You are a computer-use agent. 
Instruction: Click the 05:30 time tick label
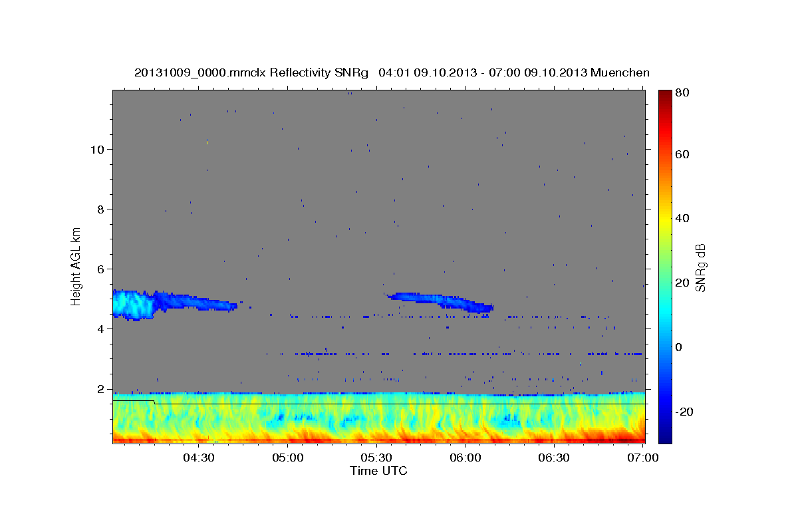pos(376,458)
